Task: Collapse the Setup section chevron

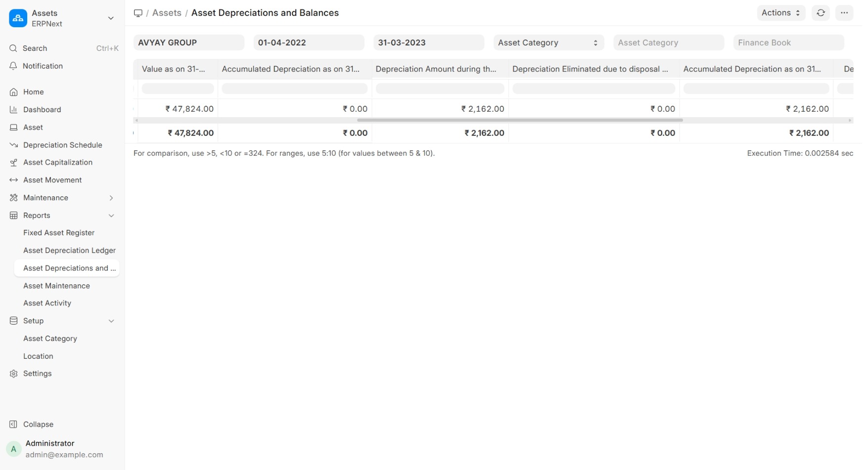Action: point(111,321)
